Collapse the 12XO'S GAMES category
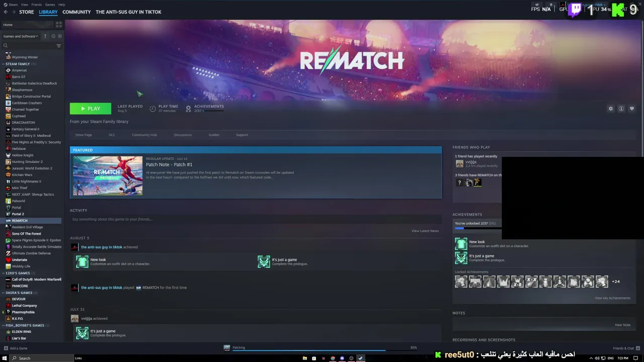 [3, 273]
